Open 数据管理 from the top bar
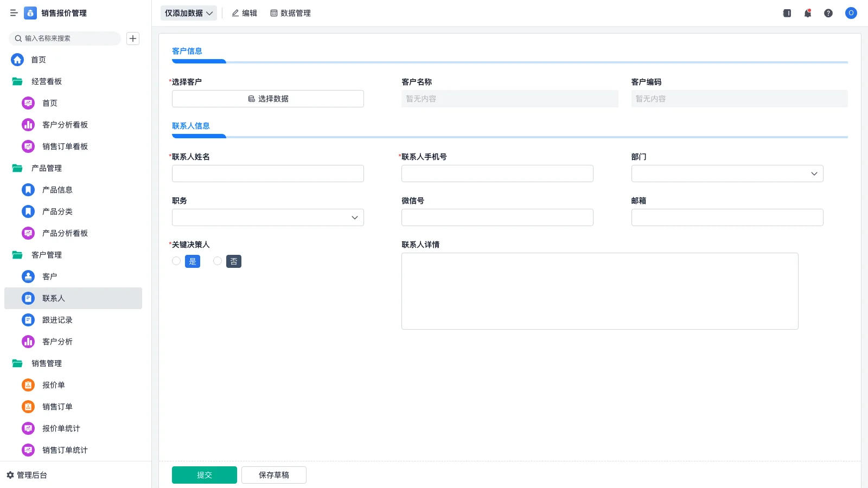This screenshot has width=868, height=488. coord(291,12)
